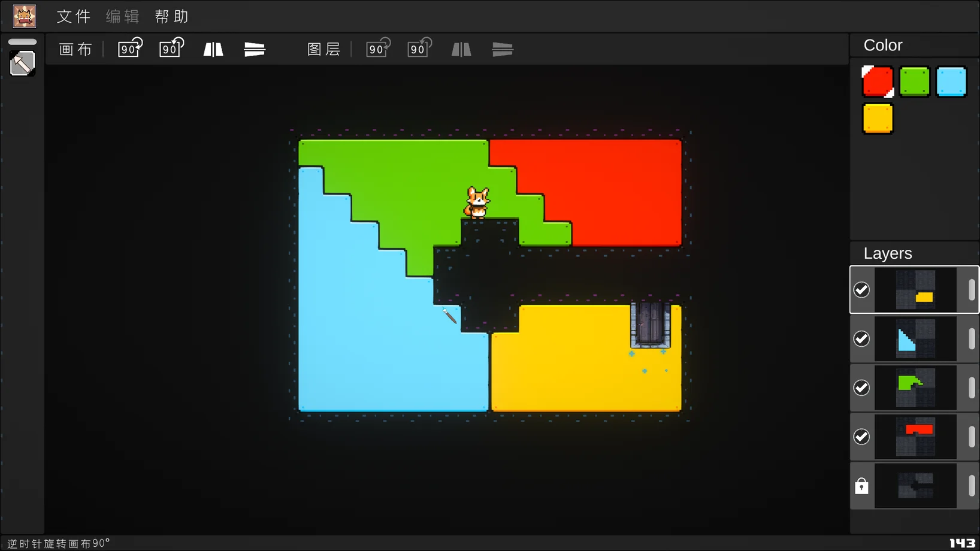Pick the yellow color swatch
Image resolution: width=980 pixels, height=551 pixels.
[878, 119]
